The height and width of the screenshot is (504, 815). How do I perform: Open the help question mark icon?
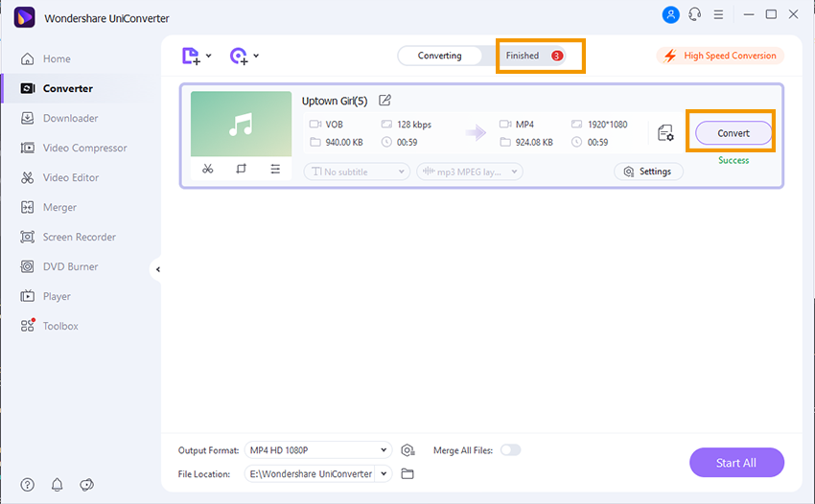[27, 485]
